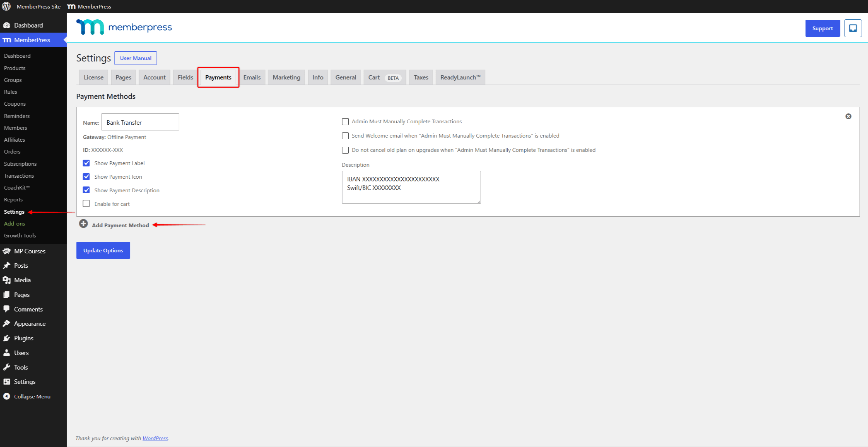
Task: Open Products in MemberPress submenu
Action: click(x=15, y=68)
